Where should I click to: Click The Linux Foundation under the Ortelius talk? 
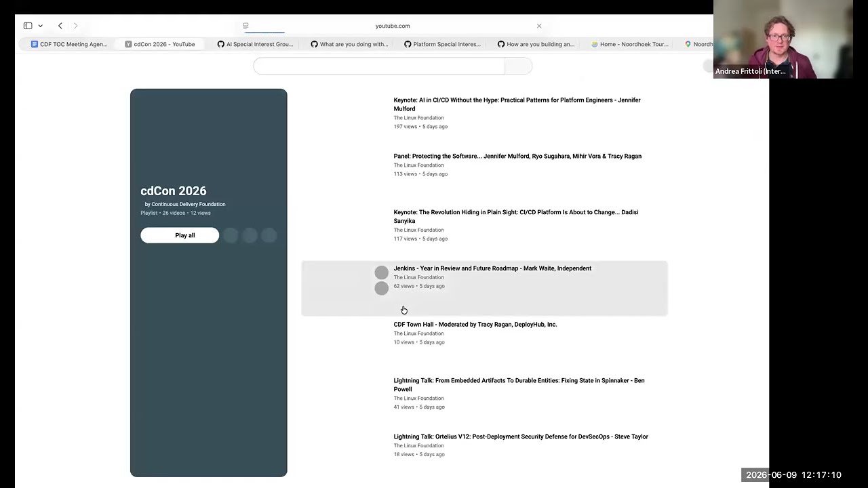(418, 446)
